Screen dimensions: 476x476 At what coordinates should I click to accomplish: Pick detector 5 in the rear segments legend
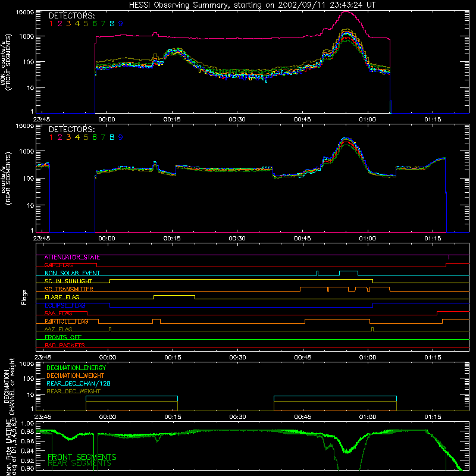[86, 137]
